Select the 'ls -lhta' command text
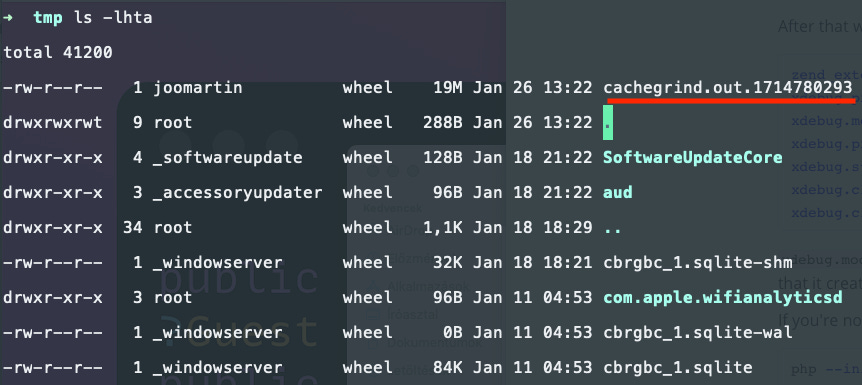862x385 pixels. pos(113,18)
